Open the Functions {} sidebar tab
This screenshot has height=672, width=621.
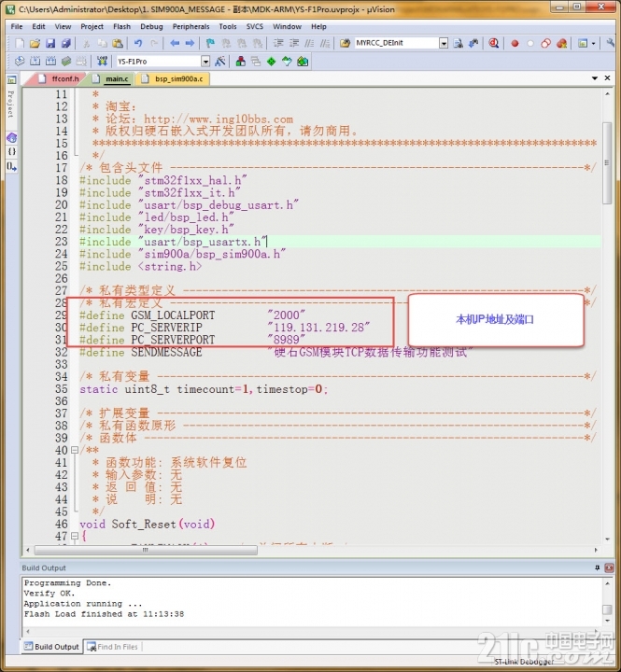pos(11,151)
